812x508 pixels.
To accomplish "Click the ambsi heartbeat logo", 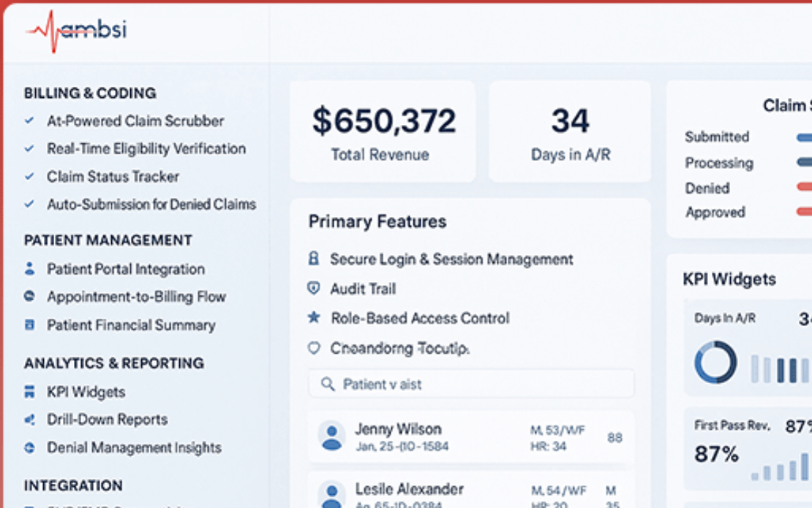I will point(75,31).
